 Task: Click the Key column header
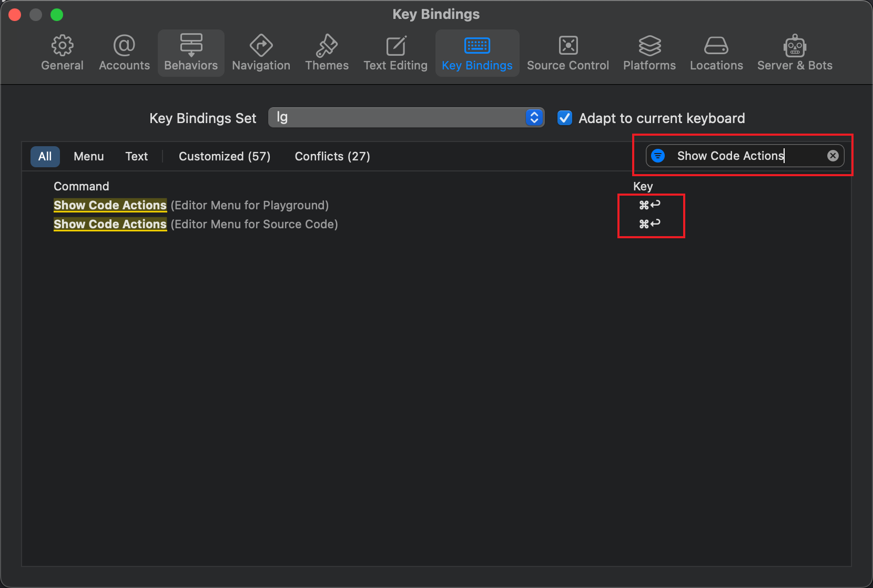643,186
